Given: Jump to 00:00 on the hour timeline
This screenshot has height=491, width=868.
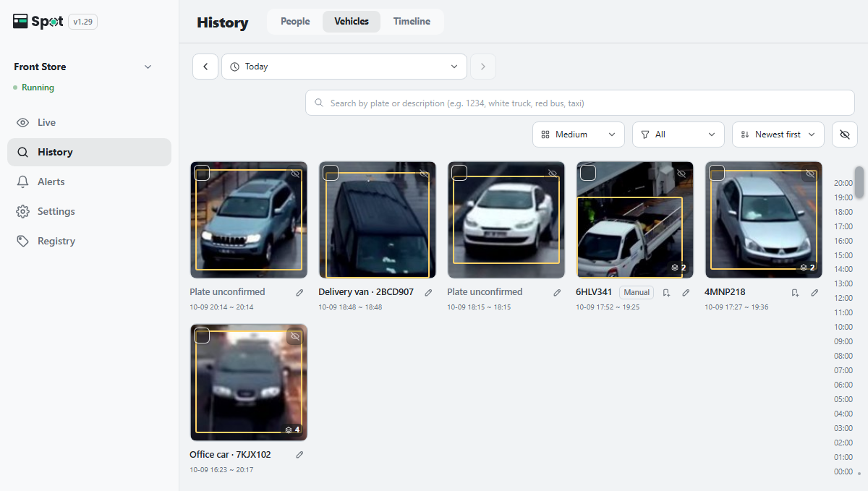Looking at the screenshot, I should (x=843, y=472).
